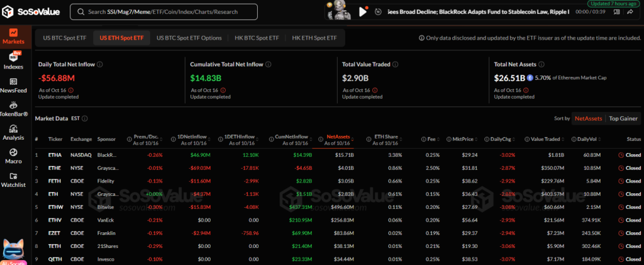Open the TokenBar sidebar icon
644x265 pixels.
click(x=13, y=105)
